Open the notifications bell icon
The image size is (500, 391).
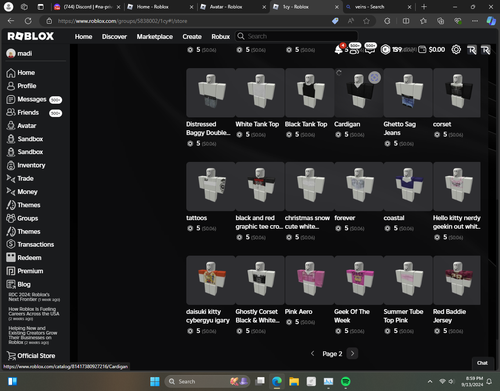click(338, 50)
